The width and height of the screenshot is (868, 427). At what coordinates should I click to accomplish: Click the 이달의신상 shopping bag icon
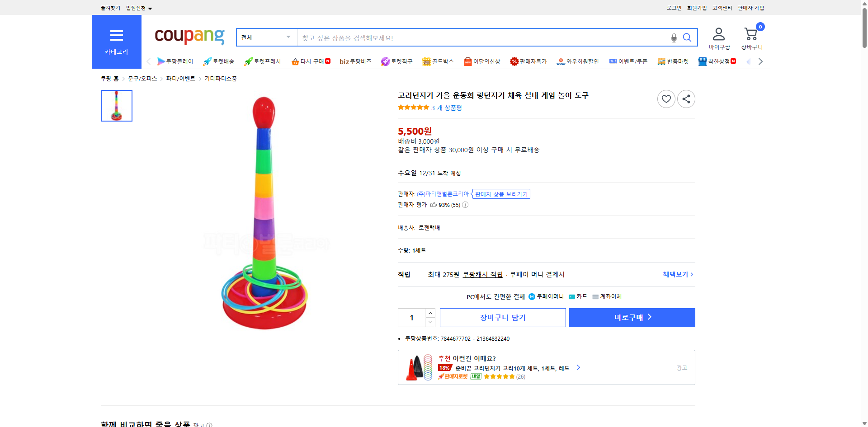pyautogui.click(x=467, y=61)
